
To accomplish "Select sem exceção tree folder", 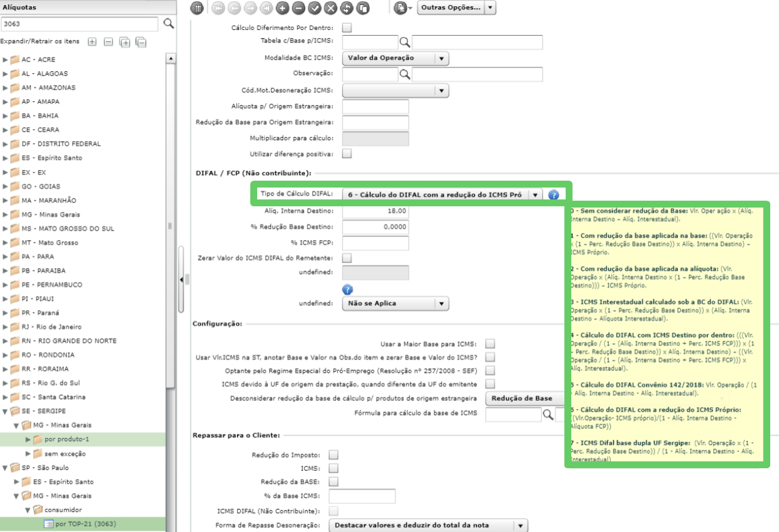I will coord(65,454).
